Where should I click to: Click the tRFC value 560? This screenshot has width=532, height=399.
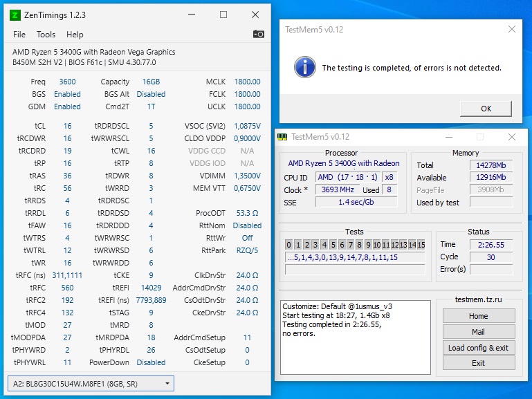pos(68,288)
